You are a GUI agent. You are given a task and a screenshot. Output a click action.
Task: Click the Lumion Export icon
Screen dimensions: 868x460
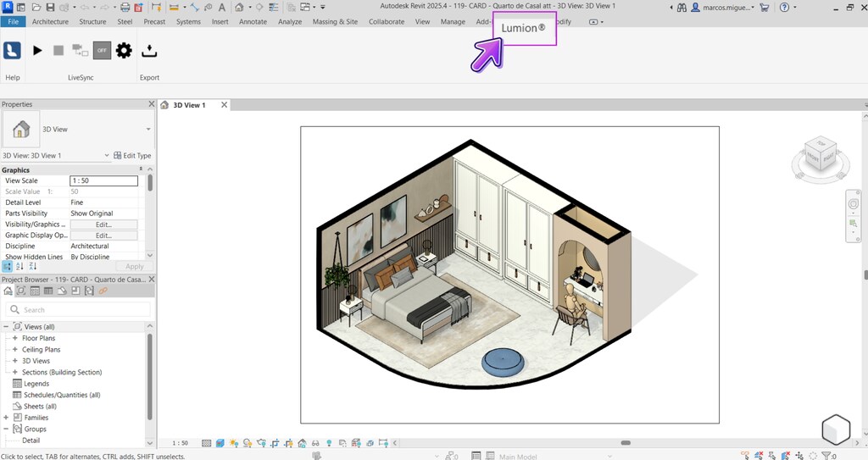[149, 51]
